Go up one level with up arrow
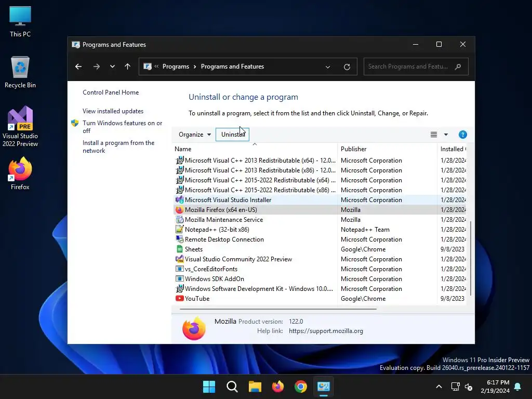Viewport: 532px width, 399px height. (x=127, y=66)
